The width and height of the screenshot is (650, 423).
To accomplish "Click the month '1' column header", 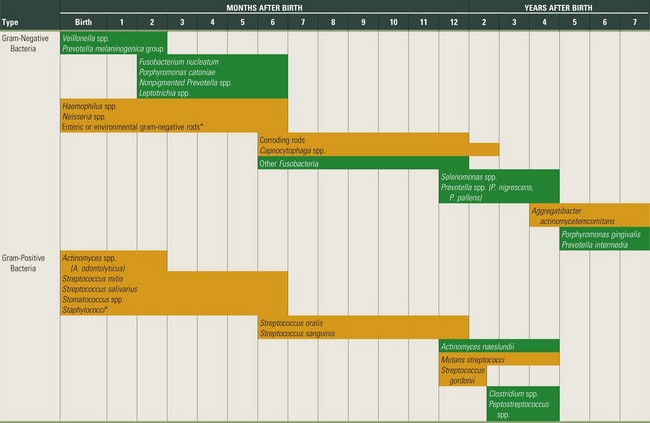I will click(121, 22).
